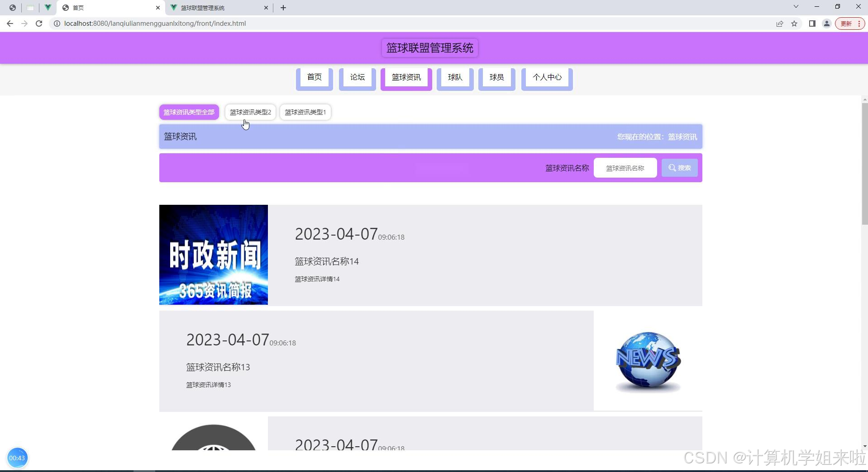Image resolution: width=868 pixels, height=472 pixels.
Task: View site information icon in address bar
Action: [x=57, y=24]
